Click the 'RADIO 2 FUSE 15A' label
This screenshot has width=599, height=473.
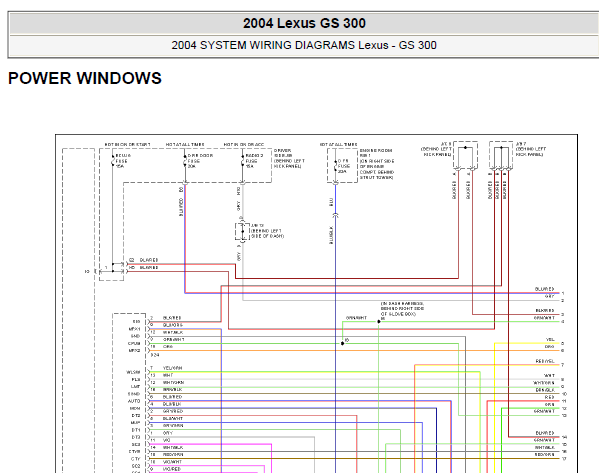pos(254,161)
